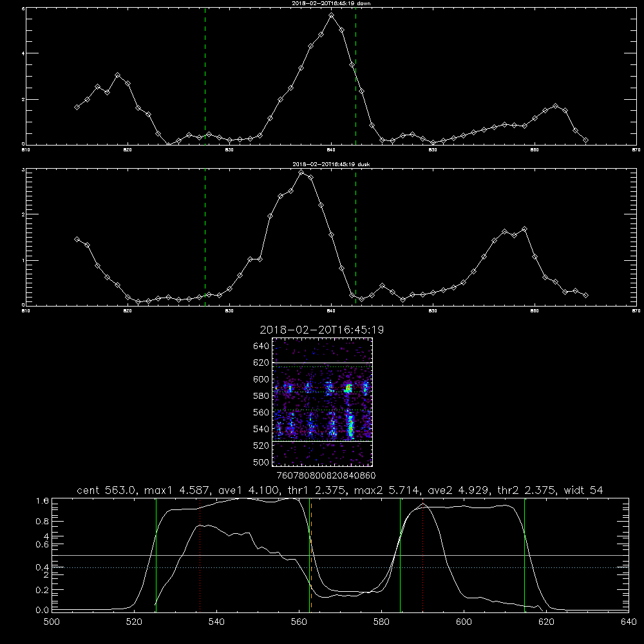This screenshot has width=644, height=644.
Task: Click image x-axis labels 760780800820840860
Action: pyautogui.click(x=326, y=475)
